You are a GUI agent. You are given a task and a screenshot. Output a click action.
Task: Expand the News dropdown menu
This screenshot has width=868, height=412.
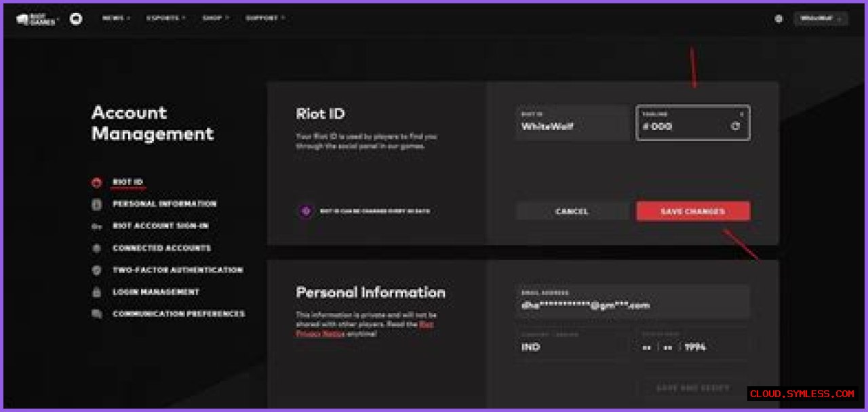pos(116,18)
